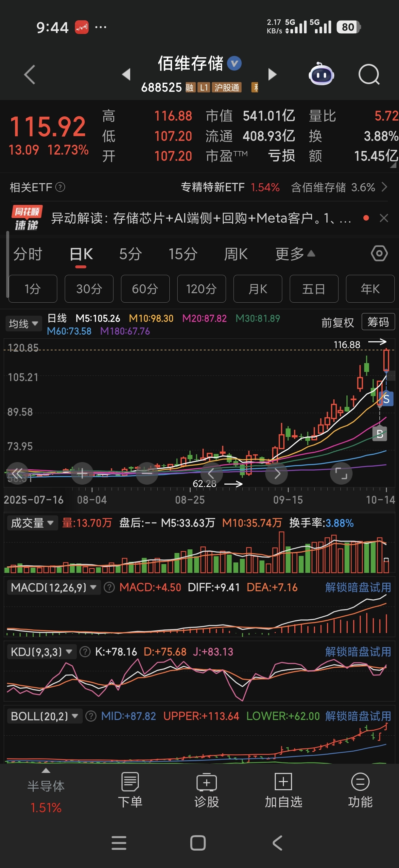Open the 功能 functions menu
The image size is (399, 868).
click(360, 790)
